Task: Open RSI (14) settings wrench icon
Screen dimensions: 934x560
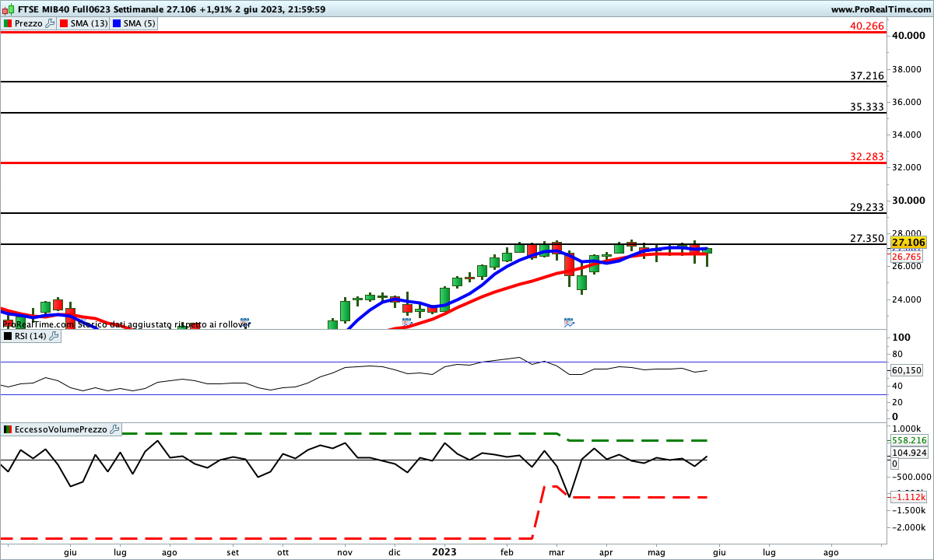Action: coord(54,336)
